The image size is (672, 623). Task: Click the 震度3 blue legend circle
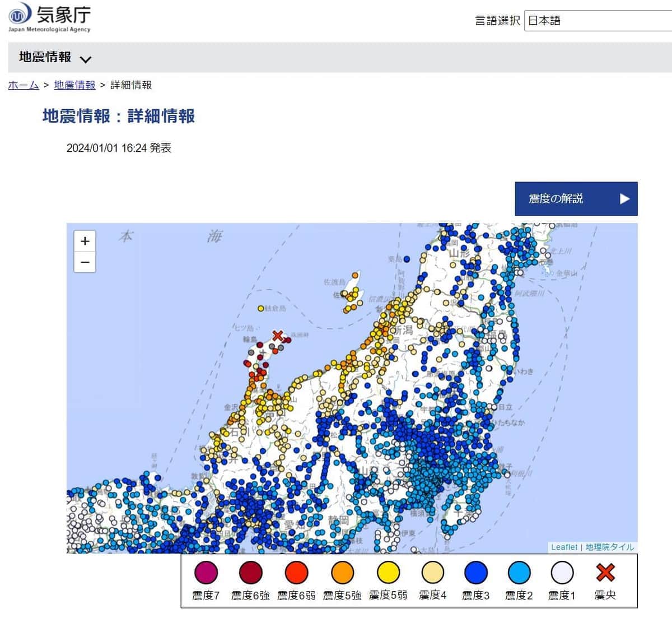click(475, 573)
